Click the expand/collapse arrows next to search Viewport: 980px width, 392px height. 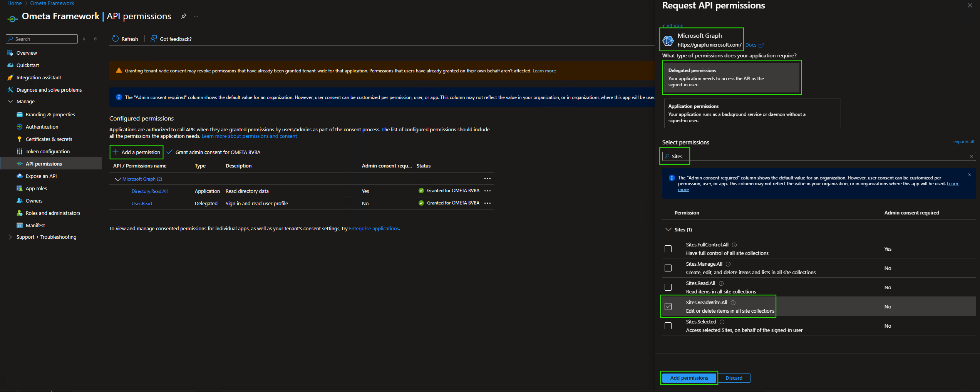click(x=84, y=39)
